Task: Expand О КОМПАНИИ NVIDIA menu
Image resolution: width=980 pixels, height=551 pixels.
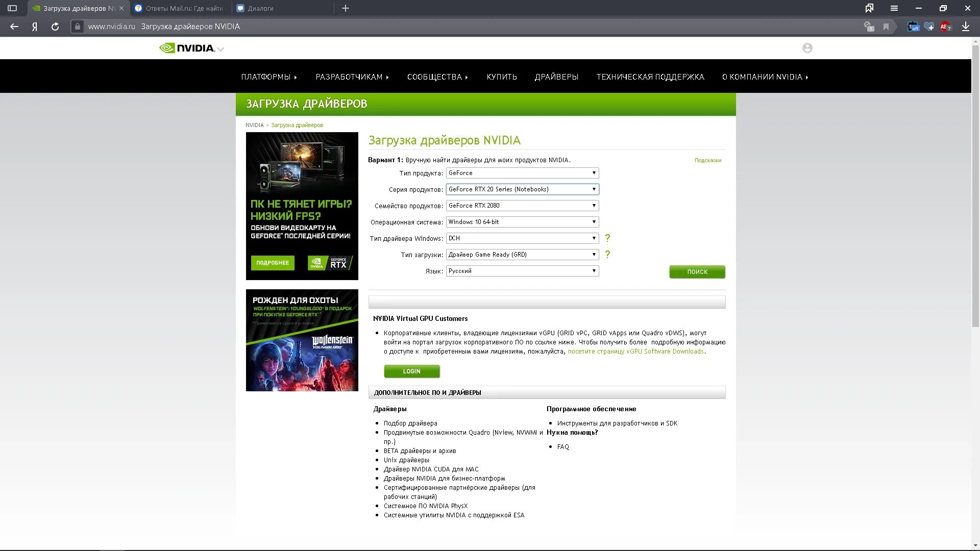Action: coord(765,77)
